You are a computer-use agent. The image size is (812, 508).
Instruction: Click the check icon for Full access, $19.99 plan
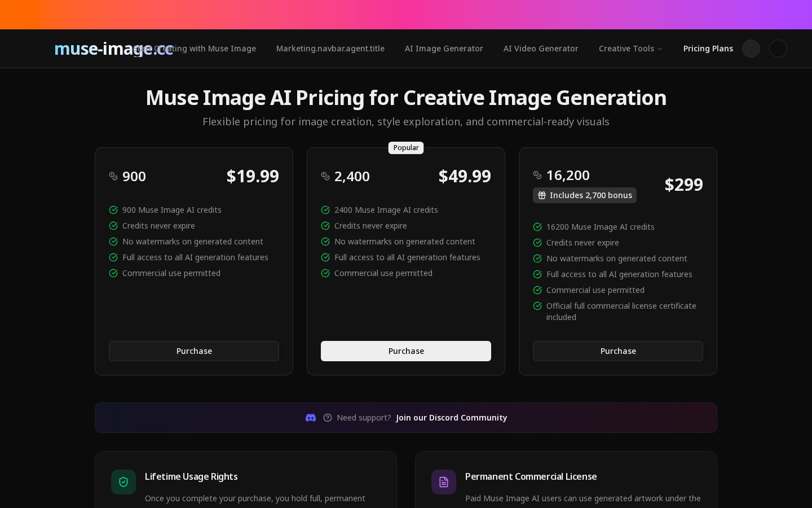tap(113, 257)
